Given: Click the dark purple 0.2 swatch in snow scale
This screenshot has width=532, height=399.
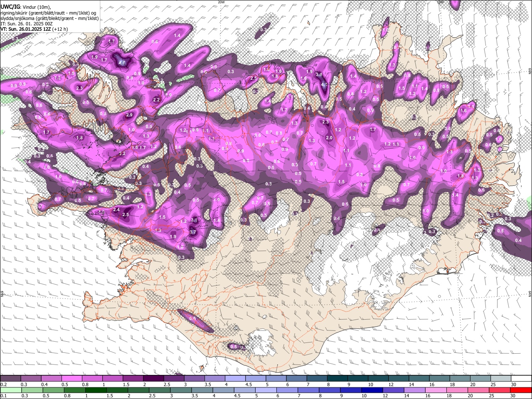Looking at the screenshot, I should pos(10,379).
